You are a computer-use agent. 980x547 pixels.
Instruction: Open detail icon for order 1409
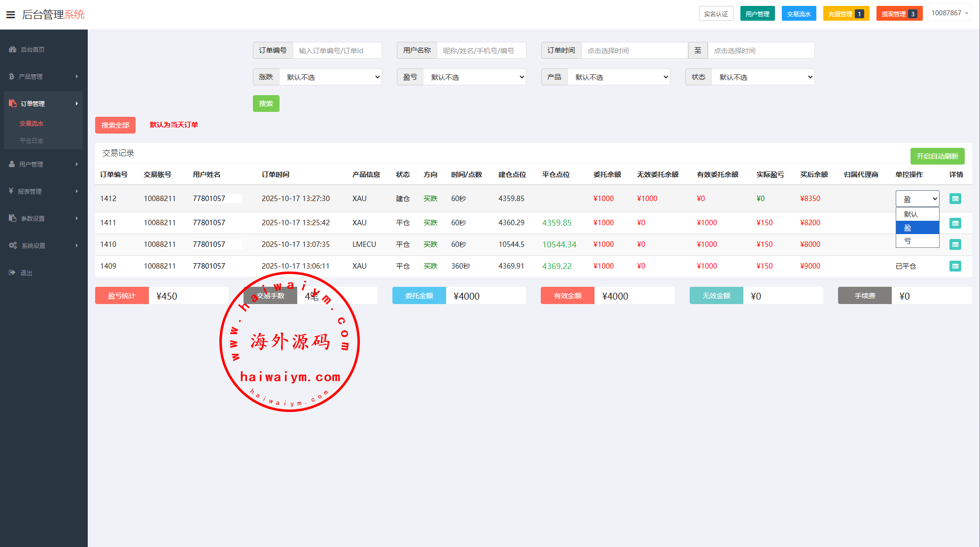(x=955, y=266)
